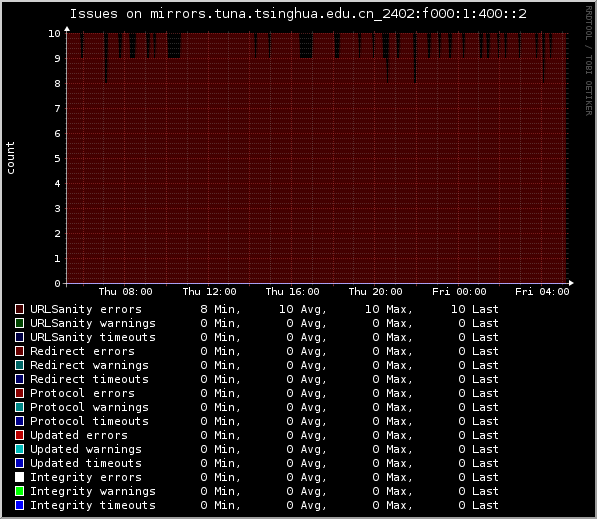
Task: Click the Fri 00:00 time axis label
Action: (x=459, y=292)
